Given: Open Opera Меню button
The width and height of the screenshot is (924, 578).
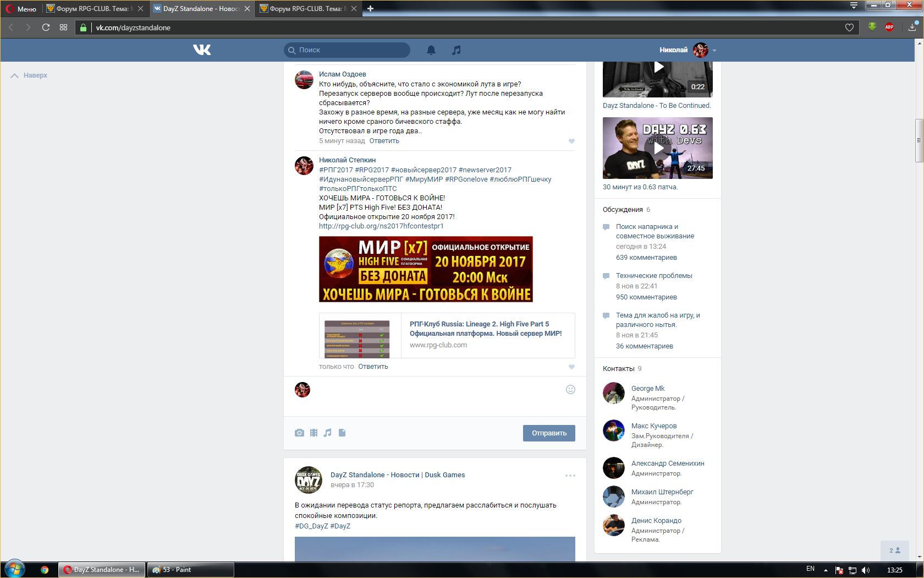Looking at the screenshot, I should (21, 9).
